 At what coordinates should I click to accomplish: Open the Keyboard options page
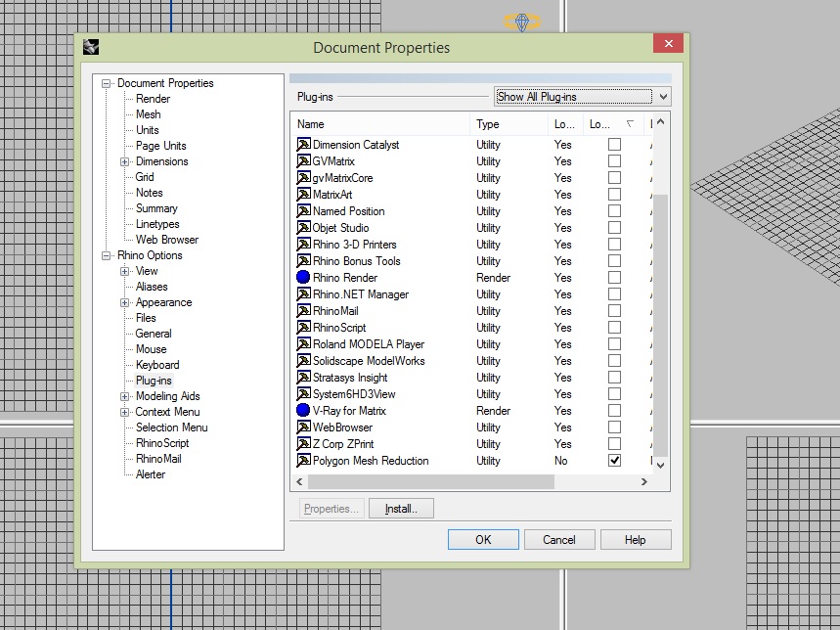tap(157, 365)
